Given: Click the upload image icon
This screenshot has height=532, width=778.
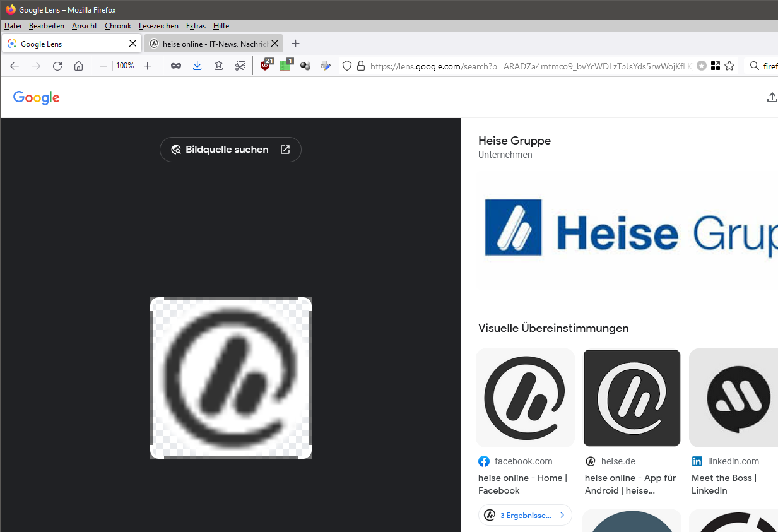Looking at the screenshot, I should click(x=772, y=97).
